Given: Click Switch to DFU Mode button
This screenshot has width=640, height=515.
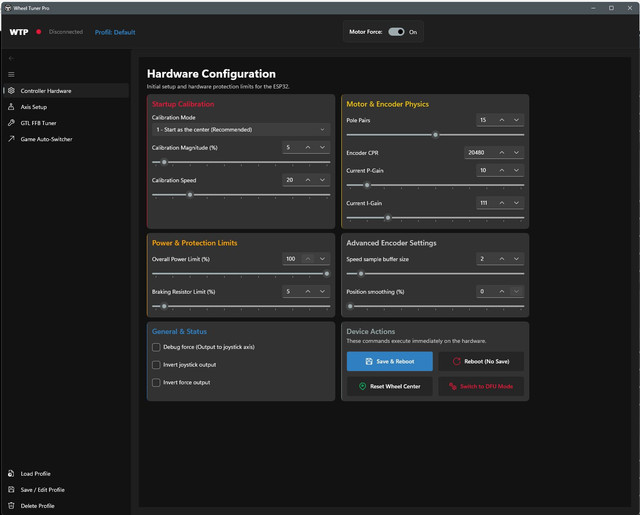Looking at the screenshot, I should coord(481,386).
